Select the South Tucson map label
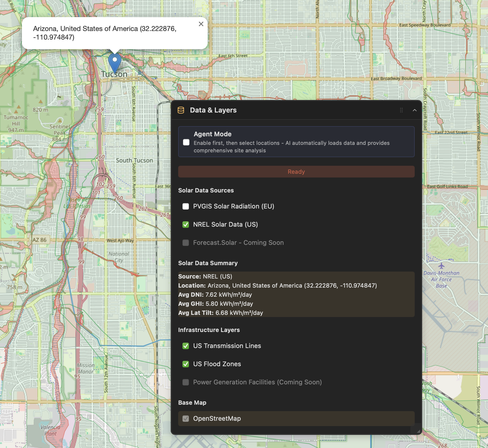This screenshot has width=488, height=448. pos(134,160)
